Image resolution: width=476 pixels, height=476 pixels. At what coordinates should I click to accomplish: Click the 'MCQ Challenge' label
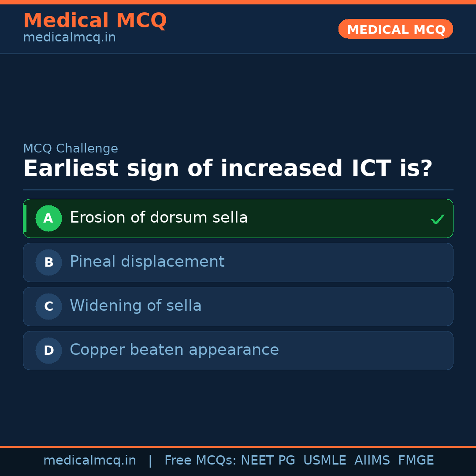click(71, 149)
